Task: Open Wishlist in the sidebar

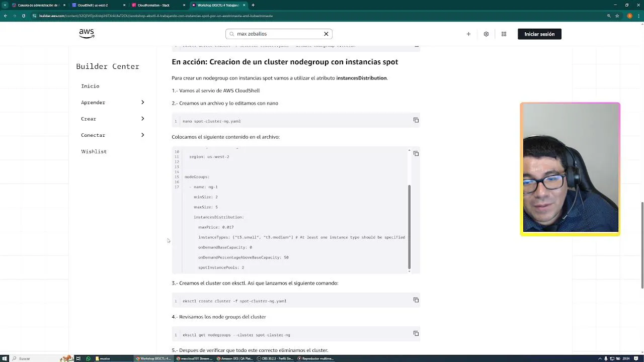Action: 94,151
